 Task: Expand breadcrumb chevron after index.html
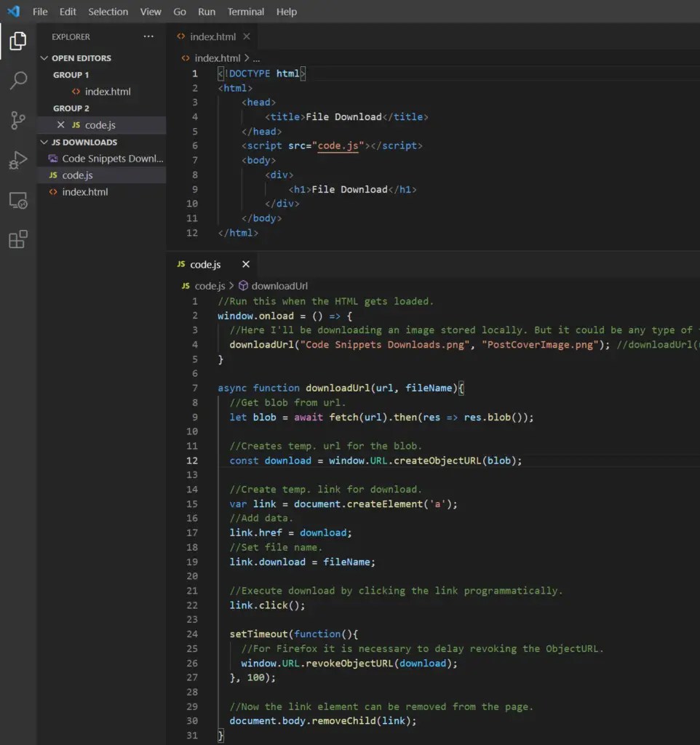click(247, 58)
